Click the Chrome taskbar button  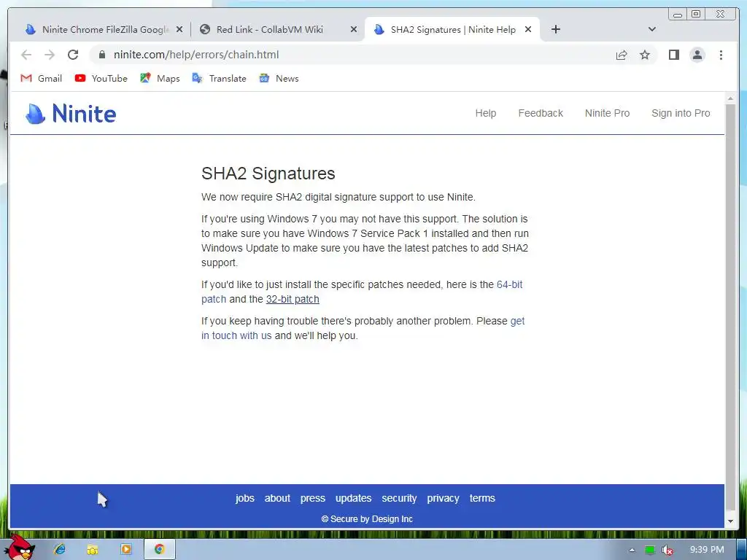coord(159,550)
